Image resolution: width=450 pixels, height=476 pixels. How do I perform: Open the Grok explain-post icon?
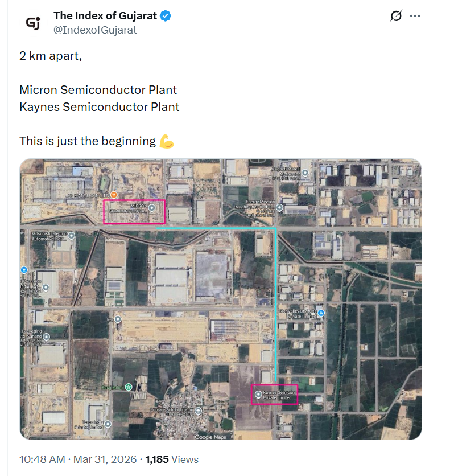(396, 17)
